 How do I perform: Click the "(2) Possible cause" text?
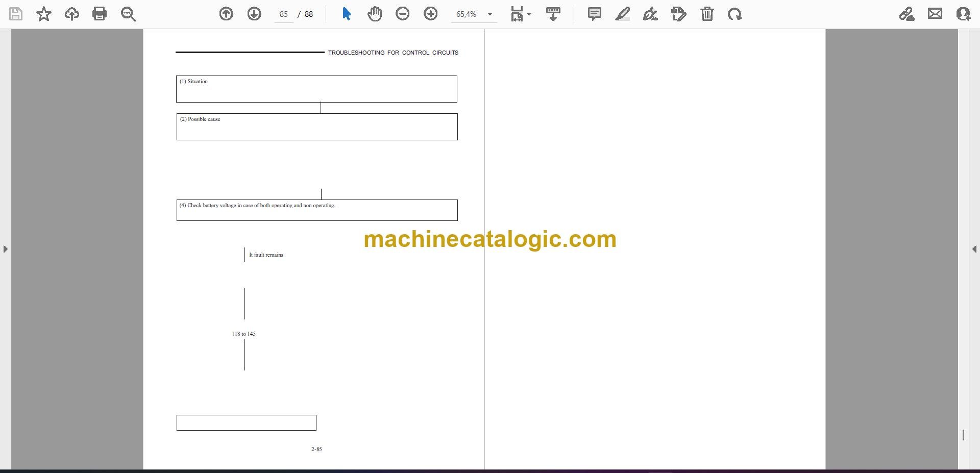[x=200, y=119]
